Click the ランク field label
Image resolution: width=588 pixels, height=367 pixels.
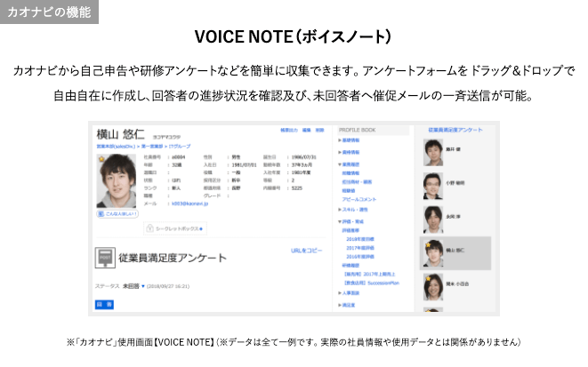(x=150, y=188)
